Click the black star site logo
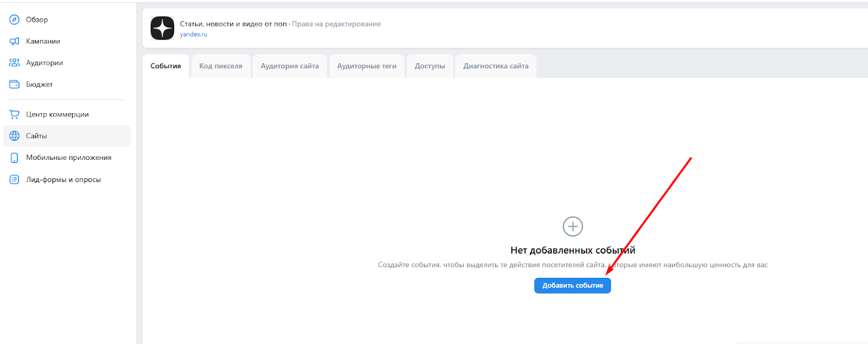Screen dimensions: 868x344 click(x=162, y=28)
